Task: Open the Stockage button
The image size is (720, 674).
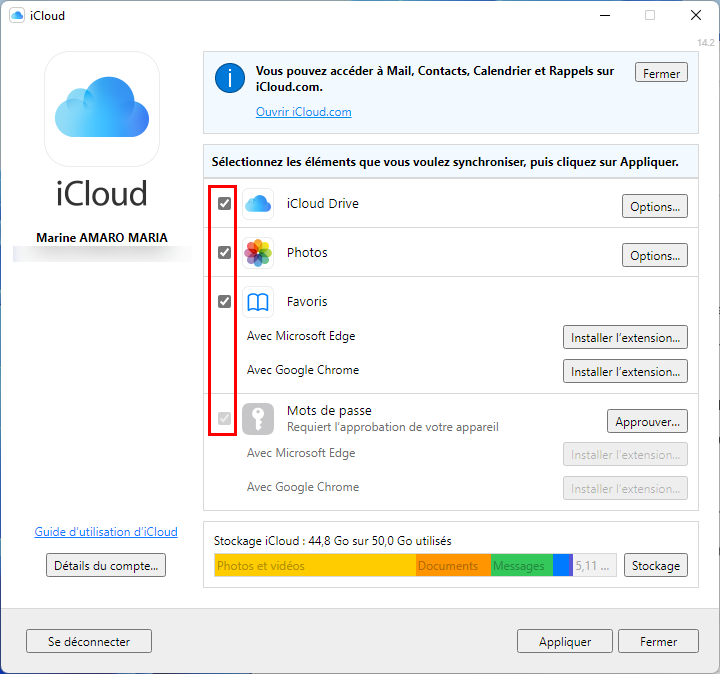Action: pos(656,565)
